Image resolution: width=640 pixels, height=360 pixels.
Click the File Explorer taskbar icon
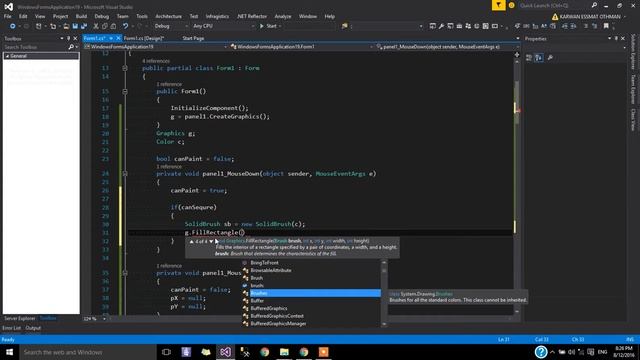[x=284, y=352]
